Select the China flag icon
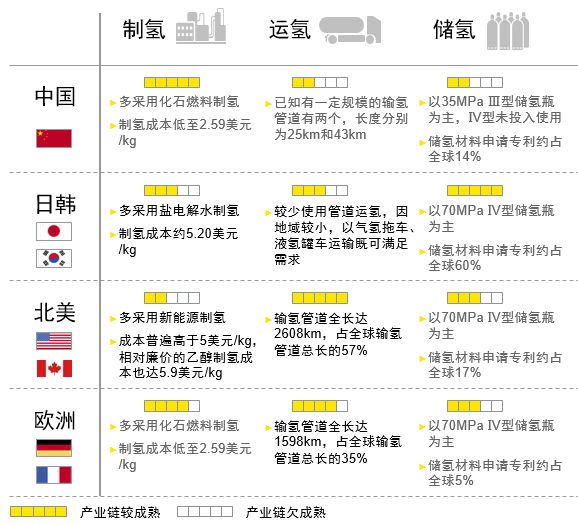Viewport: 578px width, 525px height. pyautogui.click(x=54, y=138)
